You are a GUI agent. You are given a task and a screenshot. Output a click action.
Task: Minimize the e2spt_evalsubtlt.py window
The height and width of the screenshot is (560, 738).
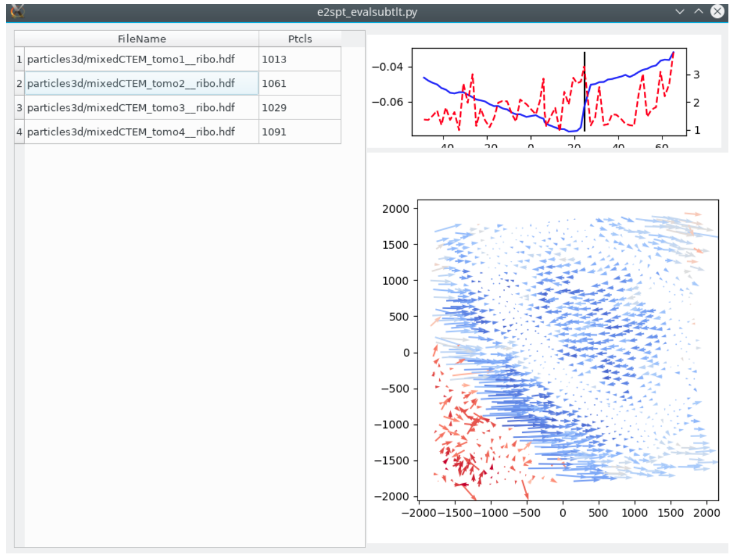pos(680,11)
